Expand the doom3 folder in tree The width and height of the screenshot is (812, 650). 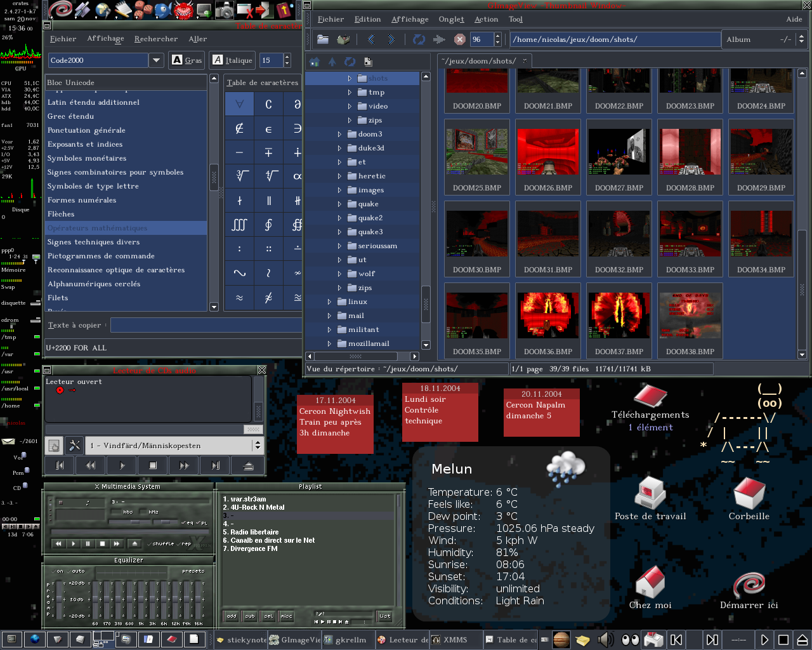coord(339,134)
